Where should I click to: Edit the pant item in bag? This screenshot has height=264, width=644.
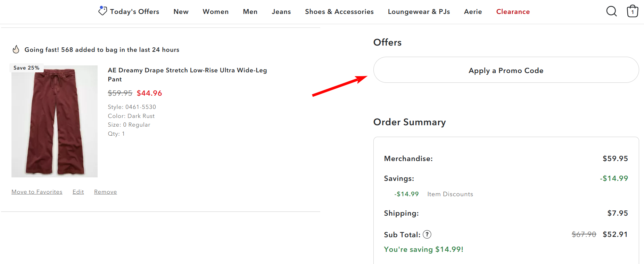click(x=78, y=192)
